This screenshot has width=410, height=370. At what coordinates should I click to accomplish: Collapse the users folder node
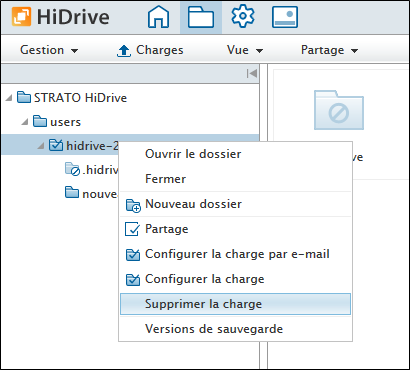pyautogui.click(x=25, y=122)
